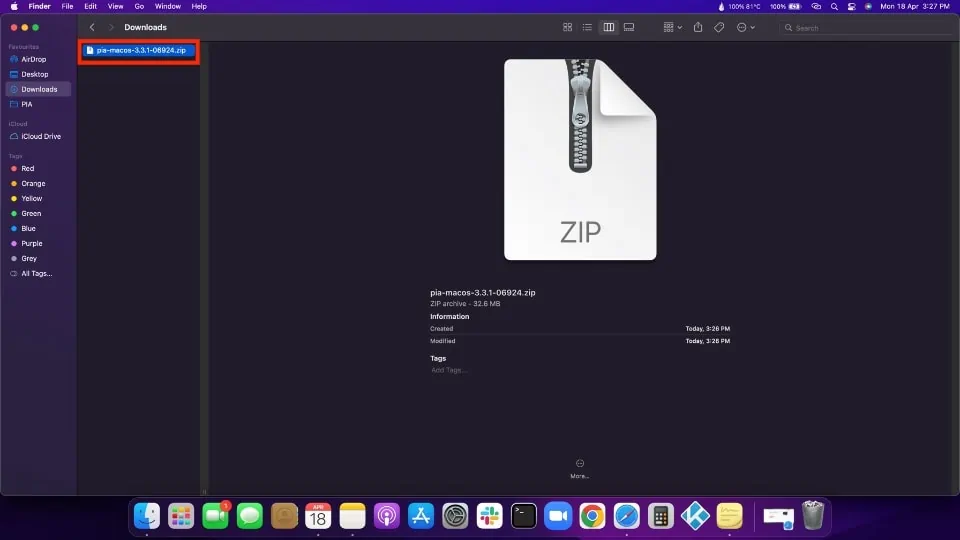Open the File menu
Screen dimensions: 960x540
[67, 6]
